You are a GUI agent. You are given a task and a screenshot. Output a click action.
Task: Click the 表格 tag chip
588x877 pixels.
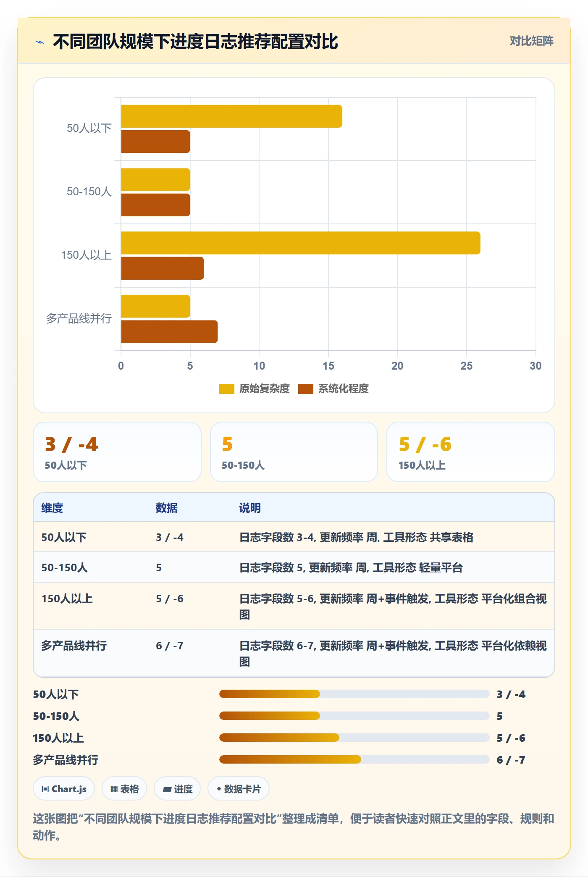tap(124, 789)
